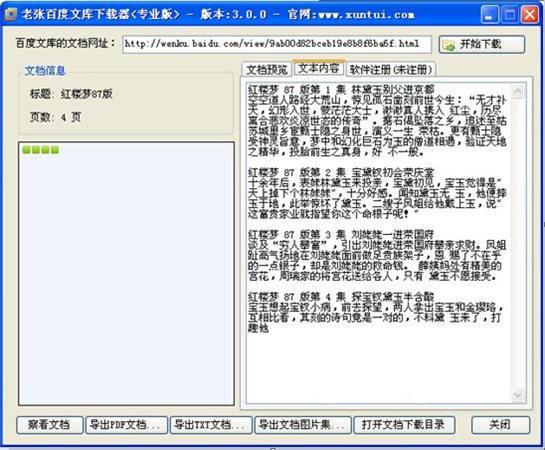Click the label 百度文库的文档网址

(65, 43)
